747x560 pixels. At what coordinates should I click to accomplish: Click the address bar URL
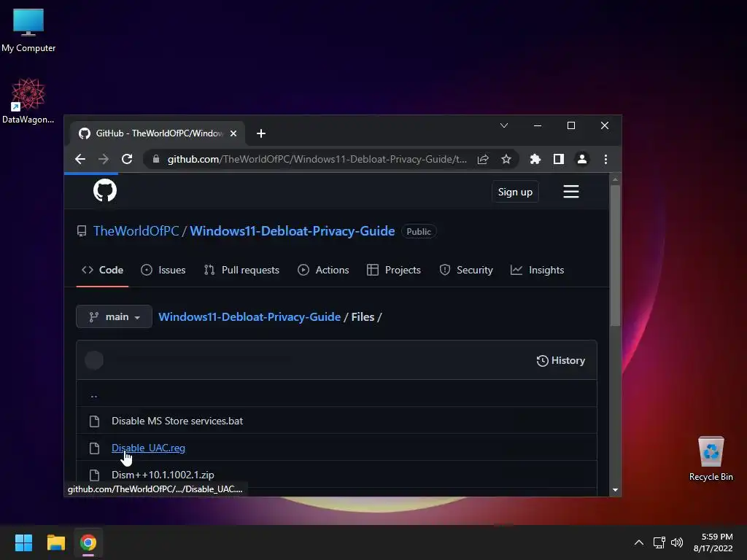click(317, 159)
